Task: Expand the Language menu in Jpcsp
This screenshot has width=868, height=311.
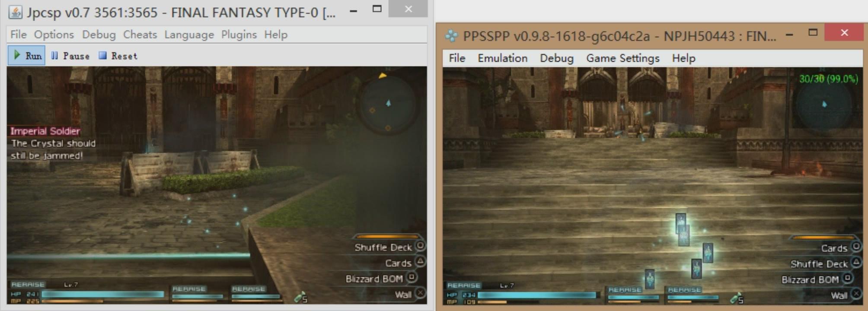Action: (x=189, y=35)
